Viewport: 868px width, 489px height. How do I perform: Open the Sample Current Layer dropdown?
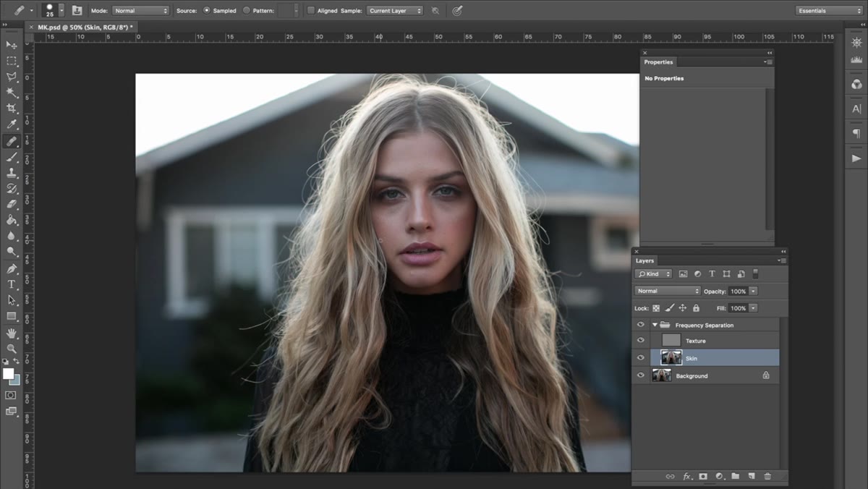point(395,11)
